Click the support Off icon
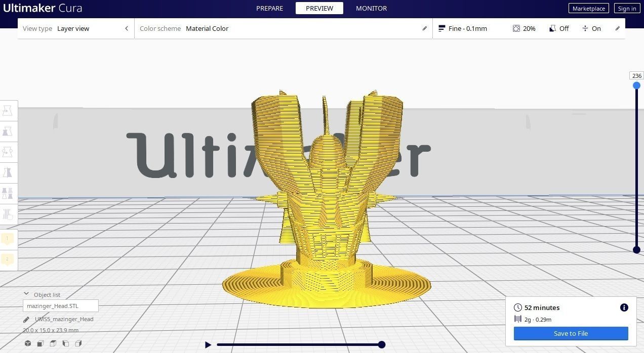The height and width of the screenshot is (353, 644). (x=552, y=28)
